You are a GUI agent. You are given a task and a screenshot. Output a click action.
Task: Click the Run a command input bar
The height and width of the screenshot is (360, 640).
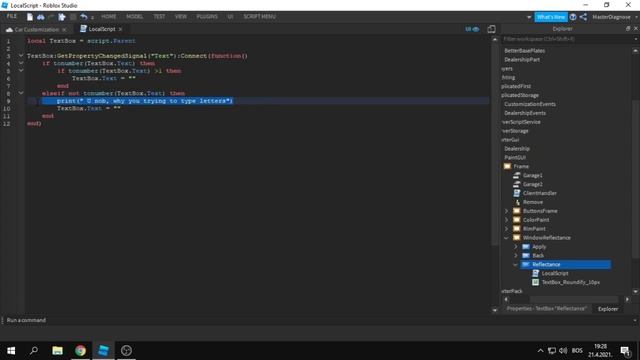point(318,320)
